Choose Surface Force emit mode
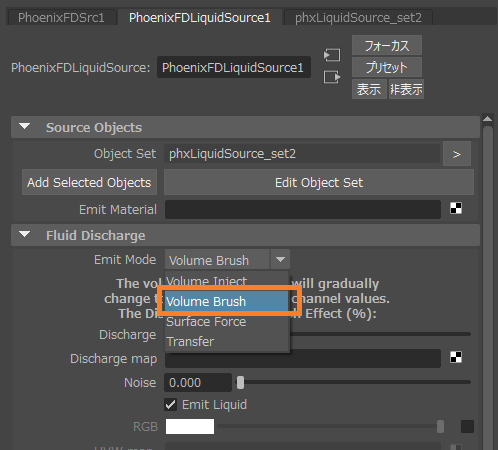This screenshot has width=498, height=450. (226, 322)
